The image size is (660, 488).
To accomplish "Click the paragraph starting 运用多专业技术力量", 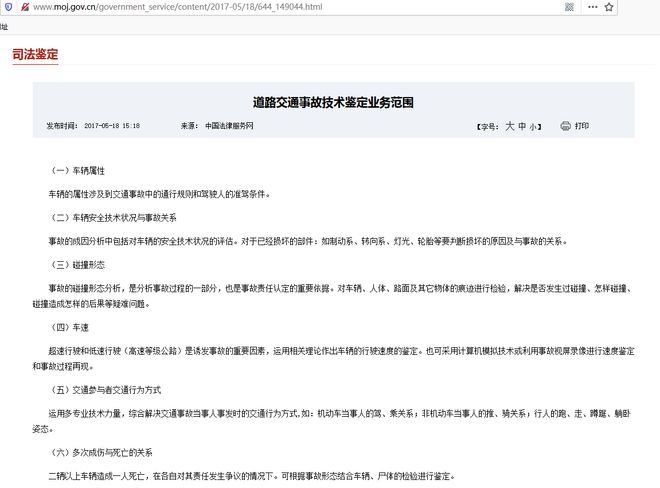I will [x=332, y=421].
